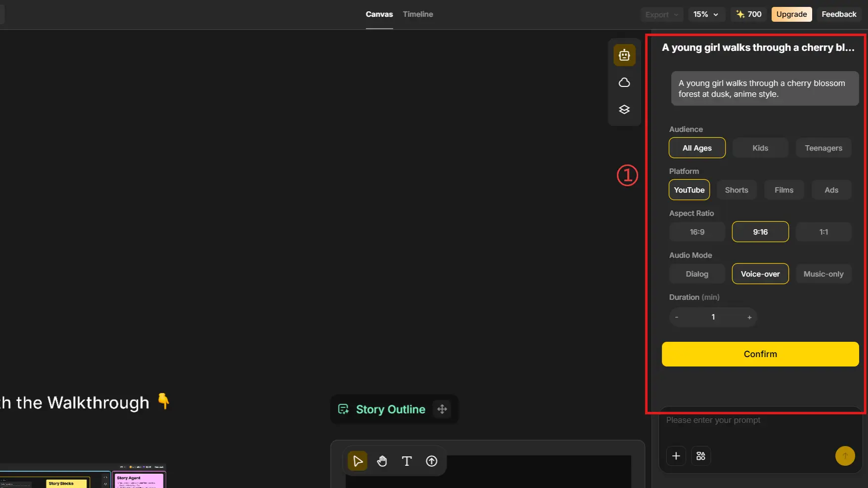This screenshot has width=868, height=488.
Task: Click the cherry blossom prompt message bubble
Action: pyautogui.click(x=765, y=88)
